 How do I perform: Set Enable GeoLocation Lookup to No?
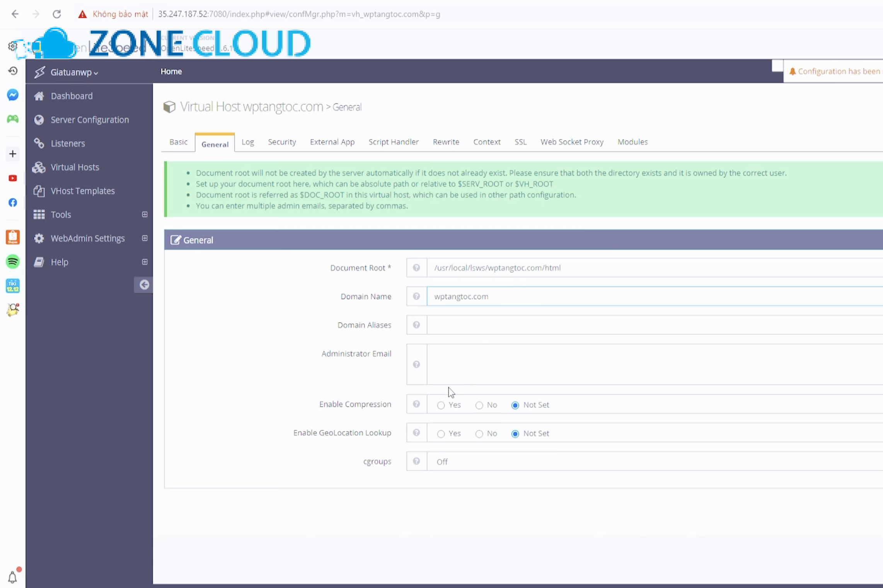point(479,434)
